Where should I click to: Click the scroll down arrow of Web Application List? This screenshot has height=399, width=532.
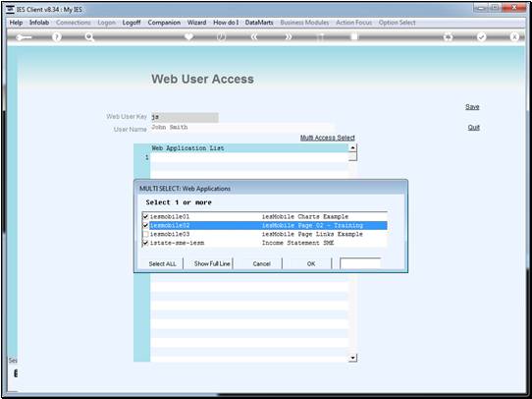click(x=352, y=358)
